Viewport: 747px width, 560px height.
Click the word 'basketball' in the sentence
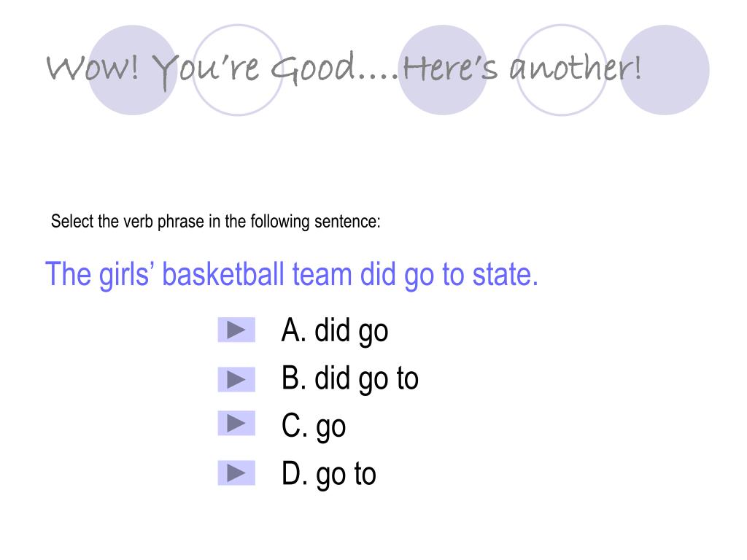223,274
